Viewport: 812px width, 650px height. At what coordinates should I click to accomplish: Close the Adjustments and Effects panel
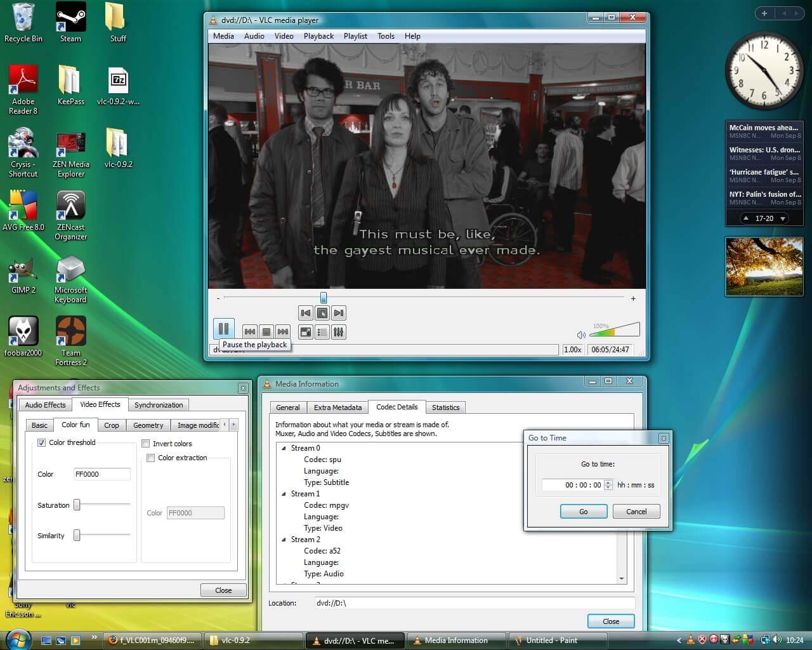[x=223, y=590]
